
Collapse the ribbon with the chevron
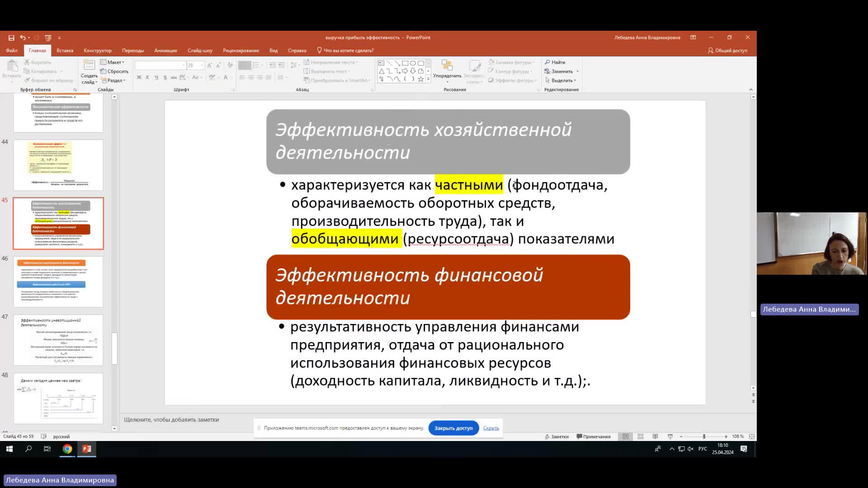pos(751,89)
